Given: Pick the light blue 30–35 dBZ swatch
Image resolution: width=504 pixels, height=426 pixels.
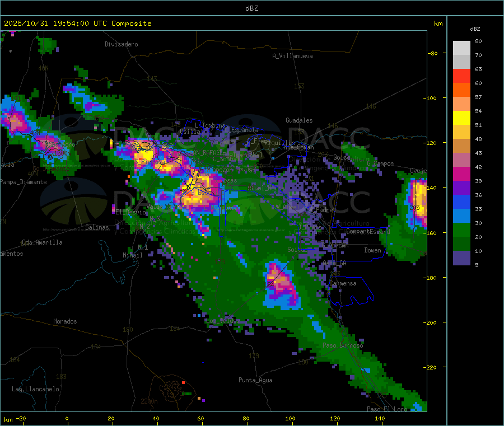Looking at the screenshot, I should 461,216.
